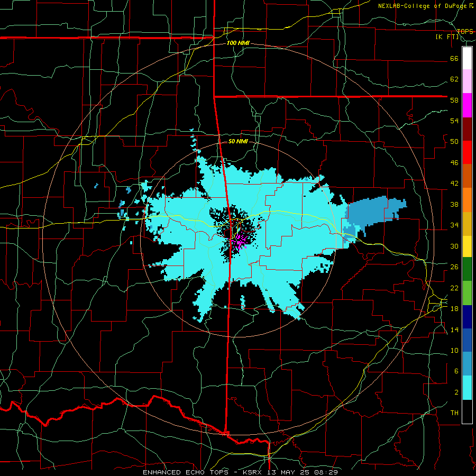Click the legend value '50'
This screenshot has width=476, height=476.
pyautogui.click(x=454, y=141)
